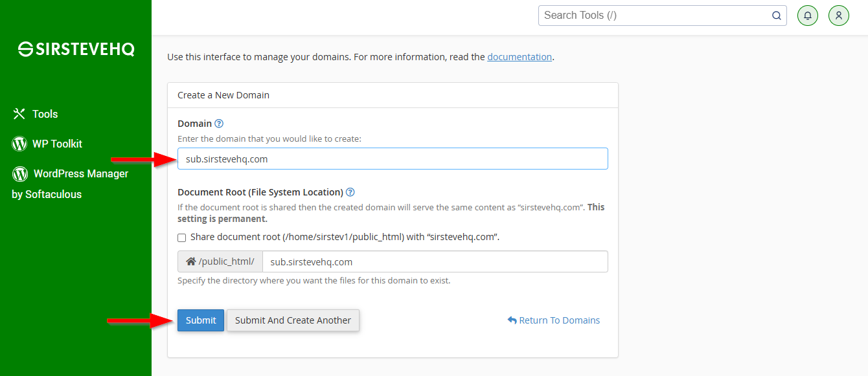Click the home icon before /public_html/

pyautogui.click(x=190, y=262)
